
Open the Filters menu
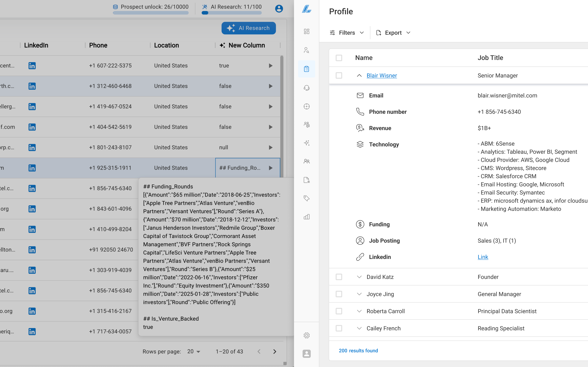pyautogui.click(x=347, y=33)
